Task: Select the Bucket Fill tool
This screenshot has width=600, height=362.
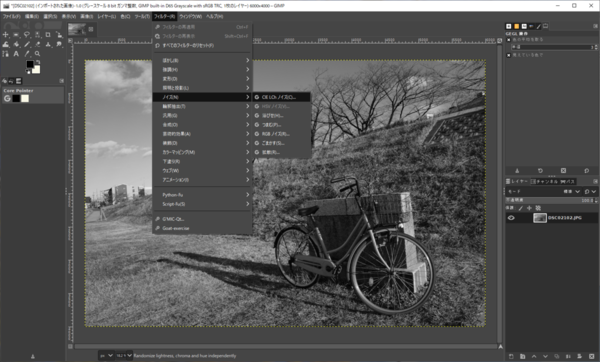Action: coord(16,44)
